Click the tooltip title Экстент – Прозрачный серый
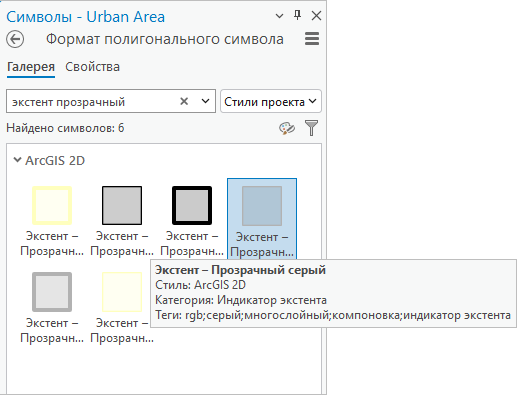Image resolution: width=517 pixels, height=395 pixels. 240,270
